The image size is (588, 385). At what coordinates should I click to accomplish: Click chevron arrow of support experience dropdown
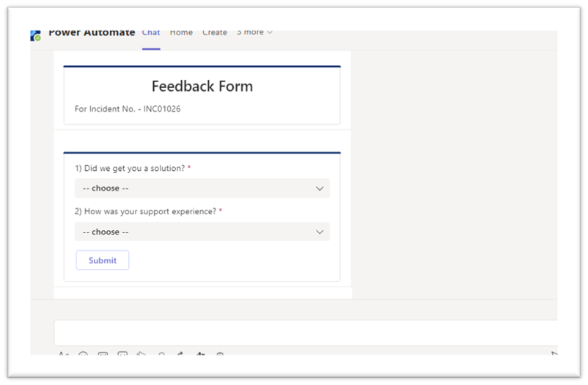click(320, 232)
